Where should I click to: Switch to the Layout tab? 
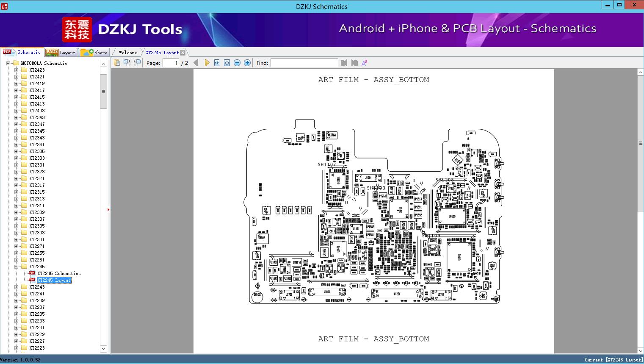(61, 53)
